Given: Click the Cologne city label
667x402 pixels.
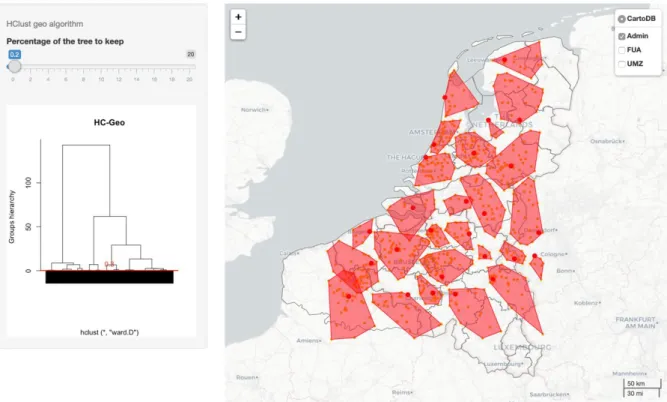Looking at the screenshot, I should (x=553, y=254).
